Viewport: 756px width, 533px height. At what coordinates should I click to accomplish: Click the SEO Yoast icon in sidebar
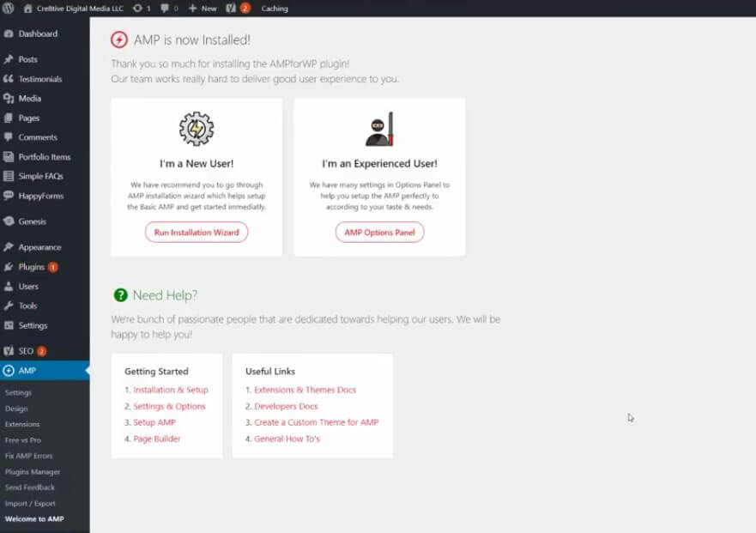[x=9, y=351]
